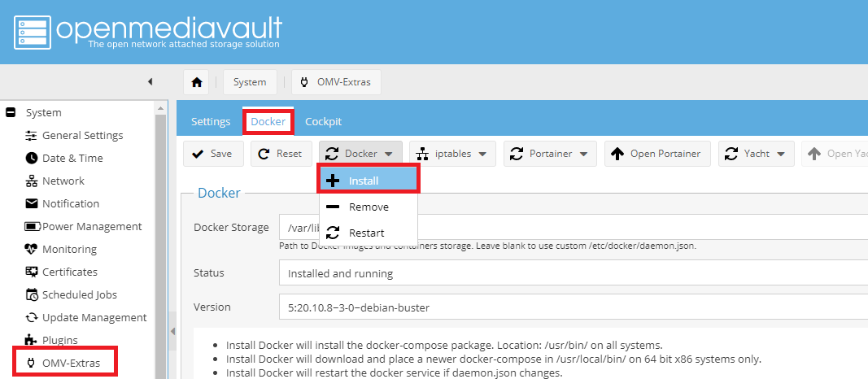This screenshot has width=868, height=379.
Task: Go to Network settings
Action: 55,181
